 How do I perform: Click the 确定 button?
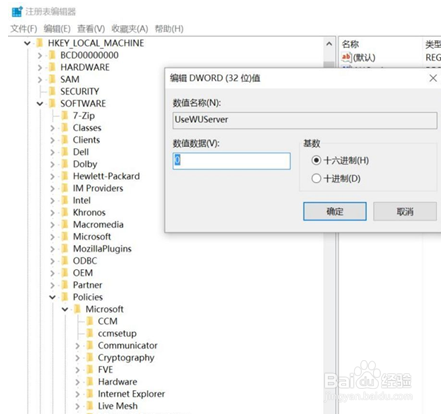pyautogui.click(x=335, y=211)
